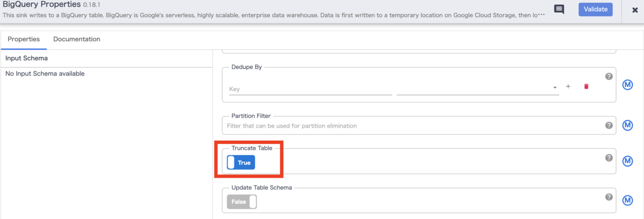644x219 pixels.
Task: Switch to the Documentation tab
Action: (77, 39)
